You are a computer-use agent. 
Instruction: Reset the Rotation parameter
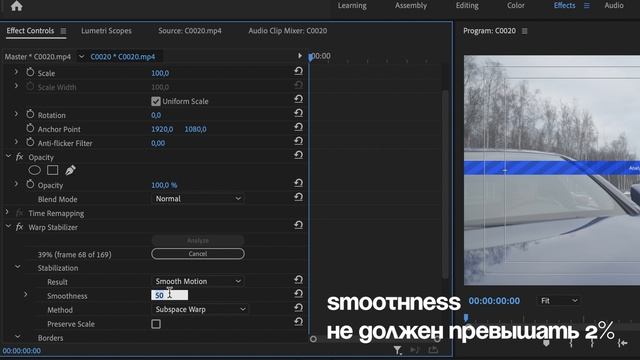[x=298, y=113]
